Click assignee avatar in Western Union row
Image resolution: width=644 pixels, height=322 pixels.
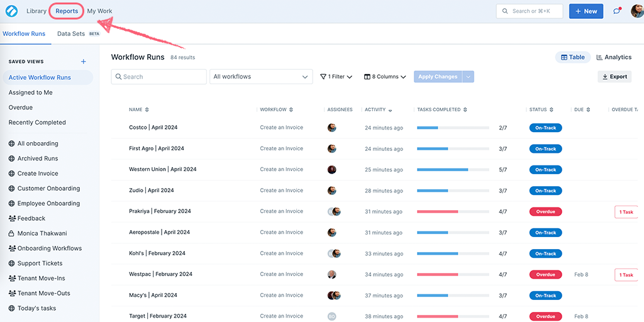[332, 170]
